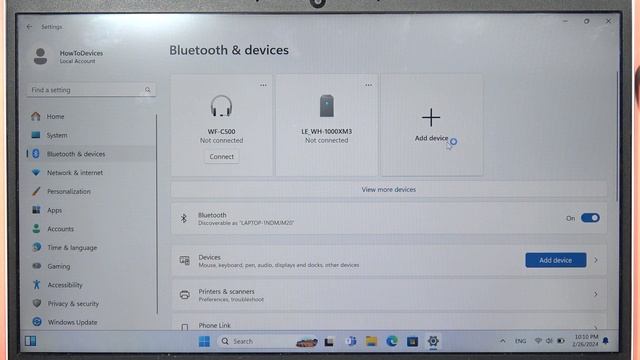Click the volume speaker tray icon
Screen dimensions: 640x360
point(549,341)
